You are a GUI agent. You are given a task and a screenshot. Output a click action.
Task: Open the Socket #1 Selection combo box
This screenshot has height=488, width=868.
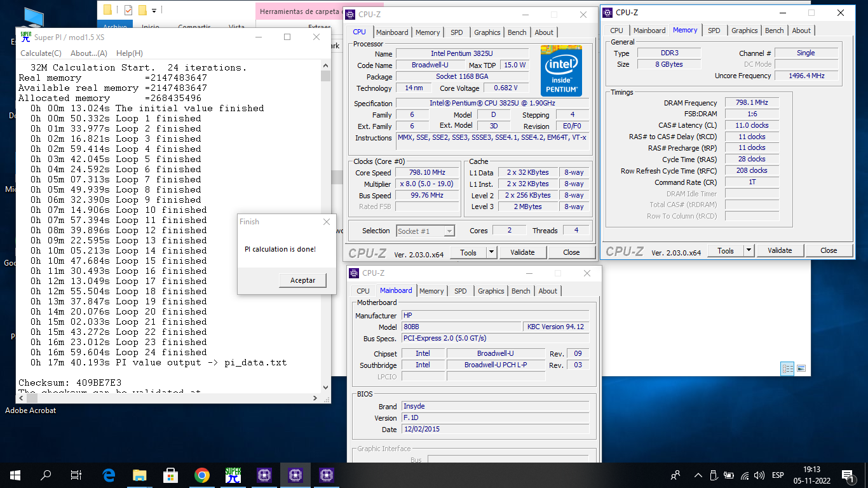[x=426, y=231]
